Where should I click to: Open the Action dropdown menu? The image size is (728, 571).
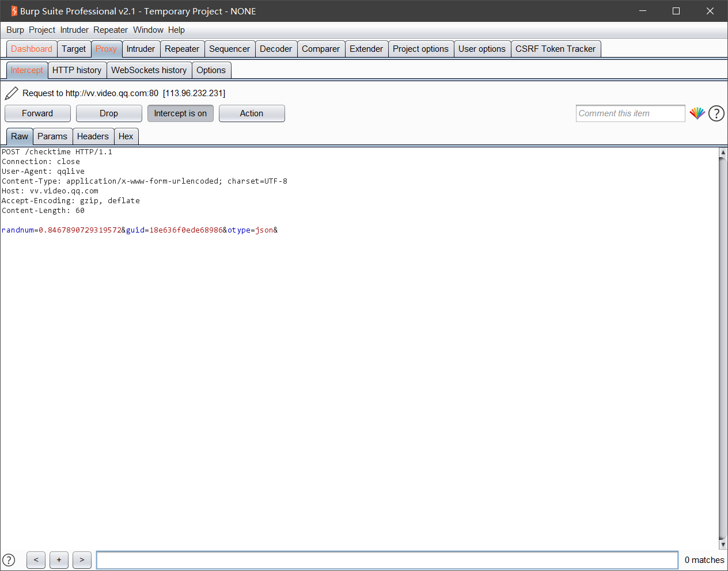click(252, 113)
